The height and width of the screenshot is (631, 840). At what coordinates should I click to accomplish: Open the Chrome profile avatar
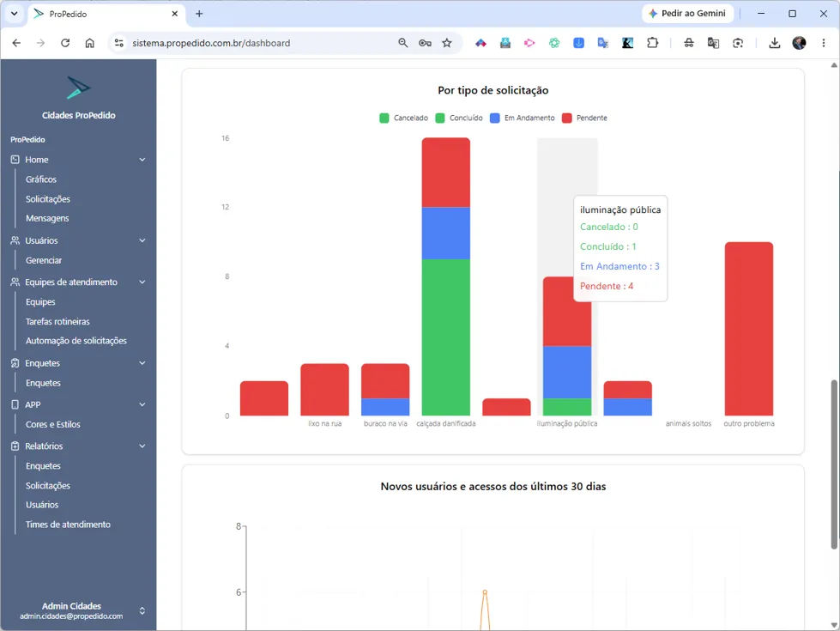coord(799,43)
